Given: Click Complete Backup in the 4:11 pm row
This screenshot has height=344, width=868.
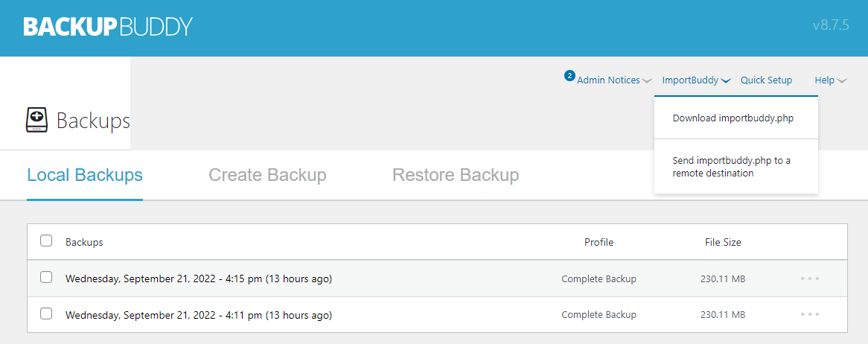Looking at the screenshot, I should tap(599, 315).
